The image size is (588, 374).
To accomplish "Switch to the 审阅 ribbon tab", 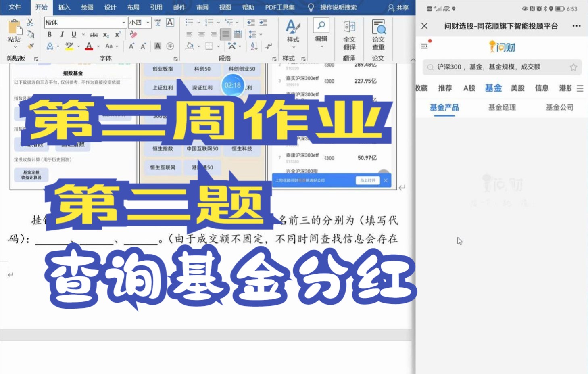I will pyautogui.click(x=202, y=7).
